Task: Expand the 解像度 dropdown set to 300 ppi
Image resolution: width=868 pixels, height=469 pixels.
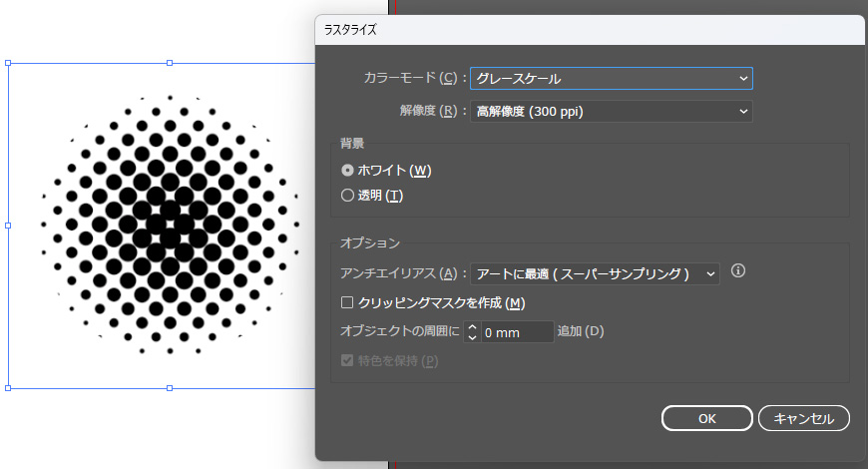Action: [x=611, y=111]
